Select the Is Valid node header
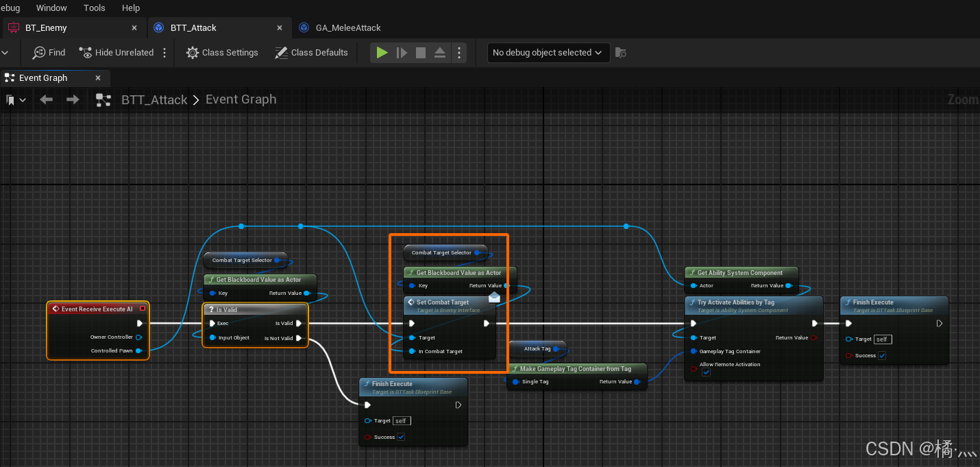The height and width of the screenshot is (467, 980). 255,310
